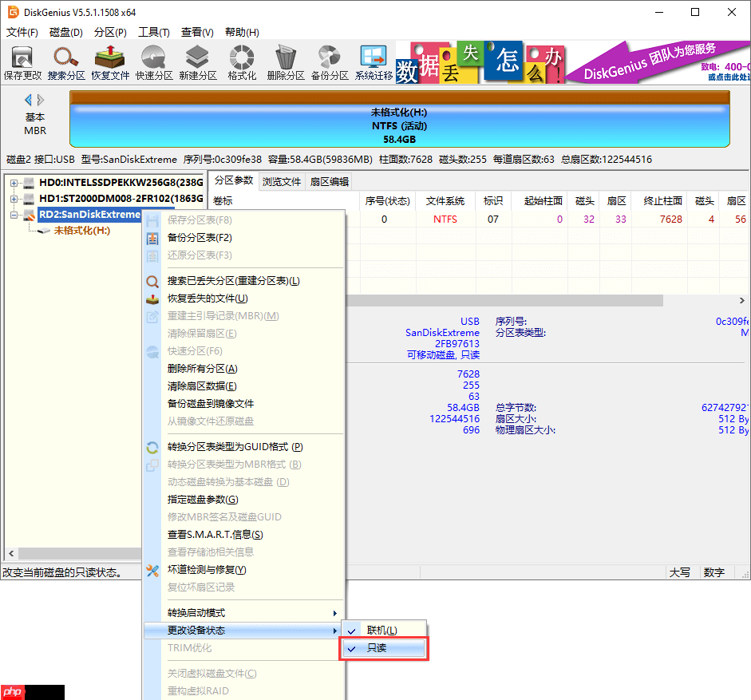Screen dimensions: 751x700
Task: Click the 保存更改 (Save Changes) toolbar icon
Action: pos(23,61)
